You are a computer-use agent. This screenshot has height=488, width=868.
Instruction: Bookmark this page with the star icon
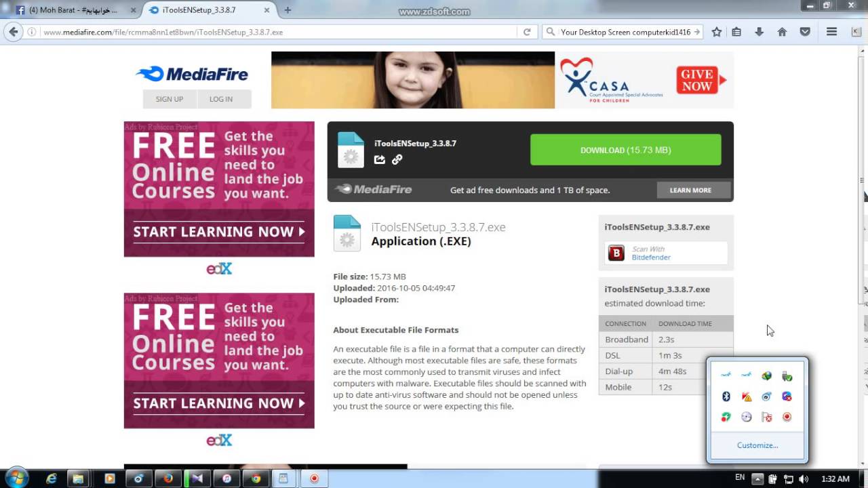(717, 32)
